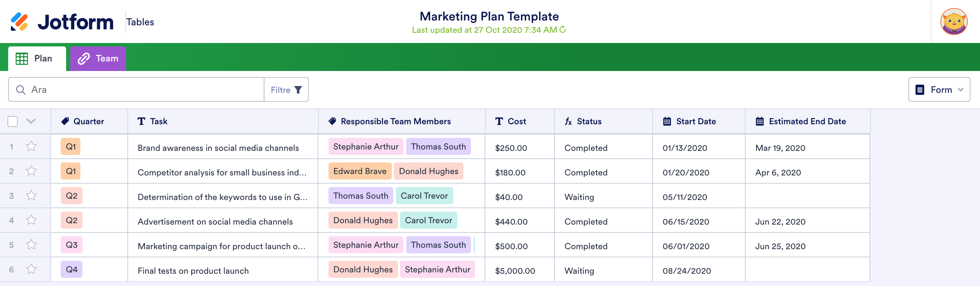Open the Form dropdown menu
Image resolution: width=980 pixels, height=286 pixels.
click(x=939, y=90)
